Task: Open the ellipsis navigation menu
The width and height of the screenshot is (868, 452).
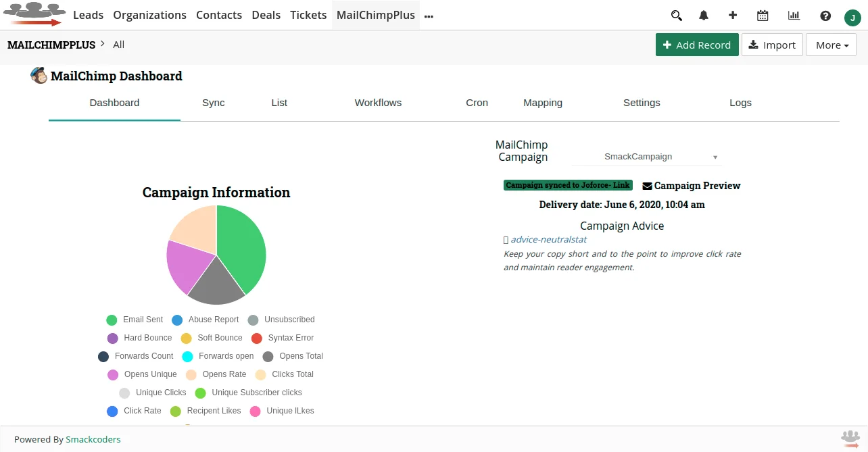Action: click(429, 15)
